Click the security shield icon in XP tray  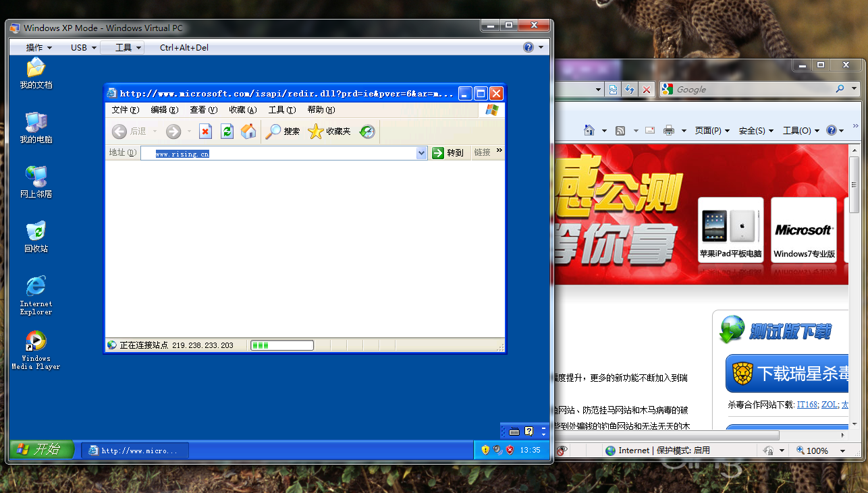485,450
